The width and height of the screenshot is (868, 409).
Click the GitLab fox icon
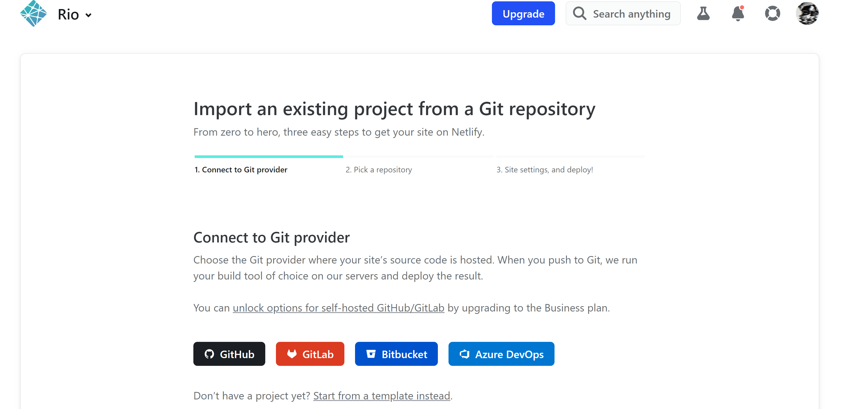(x=292, y=354)
